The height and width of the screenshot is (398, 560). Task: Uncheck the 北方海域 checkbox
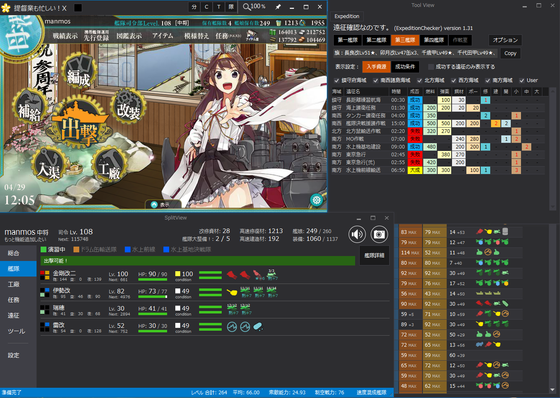pyautogui.click(x=420, y=80)
